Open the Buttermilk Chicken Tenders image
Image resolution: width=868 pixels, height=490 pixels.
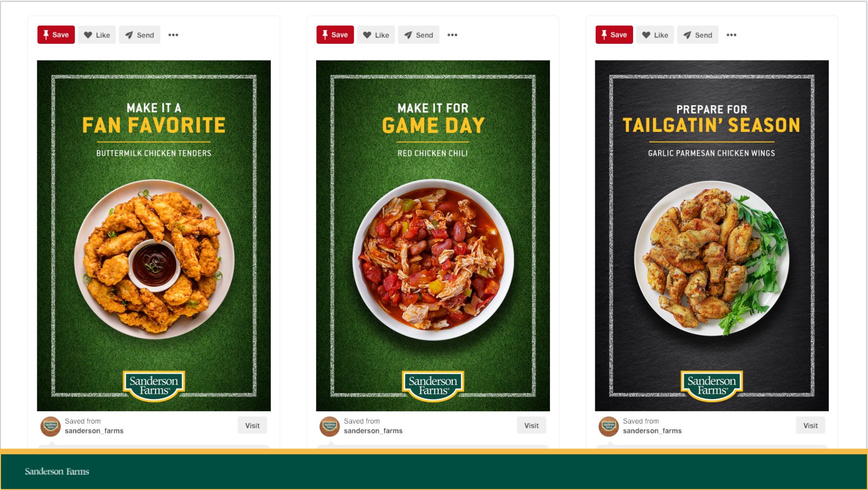coord(154,236)
